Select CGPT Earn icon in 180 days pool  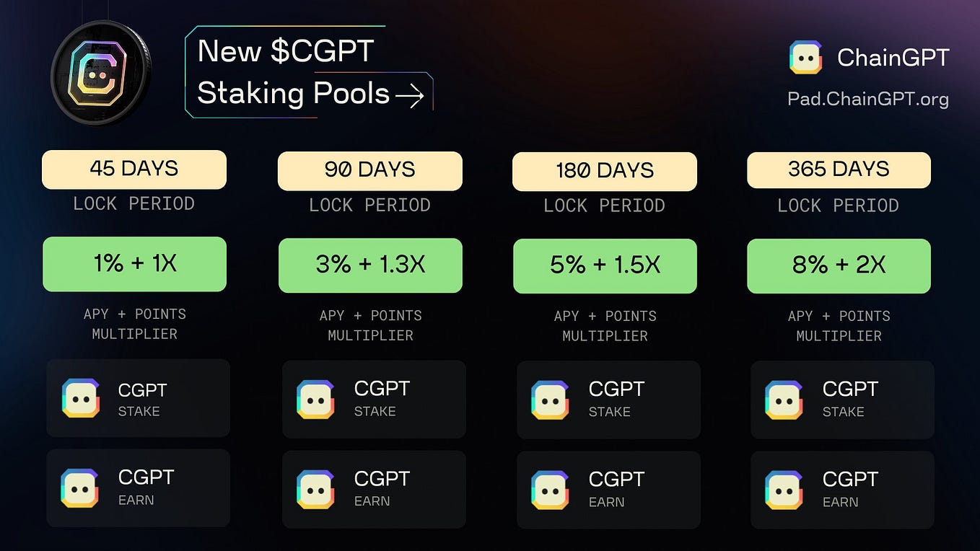tap(550, 490)
